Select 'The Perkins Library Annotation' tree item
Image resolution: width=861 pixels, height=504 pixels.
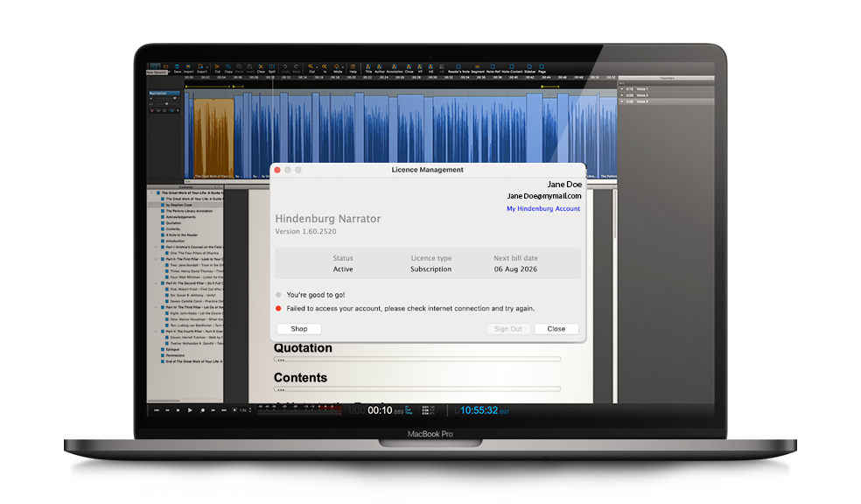pos(189,211)
